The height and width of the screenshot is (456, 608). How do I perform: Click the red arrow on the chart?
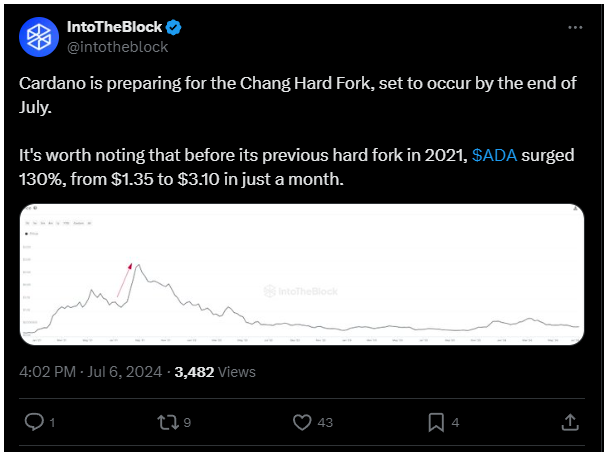pyautogui.click(x=124, y=280)
